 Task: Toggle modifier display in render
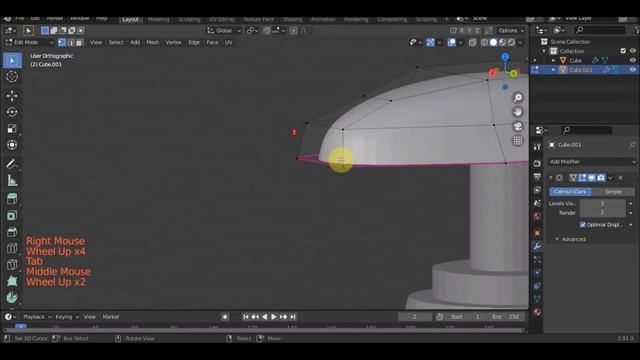(601, 178)
